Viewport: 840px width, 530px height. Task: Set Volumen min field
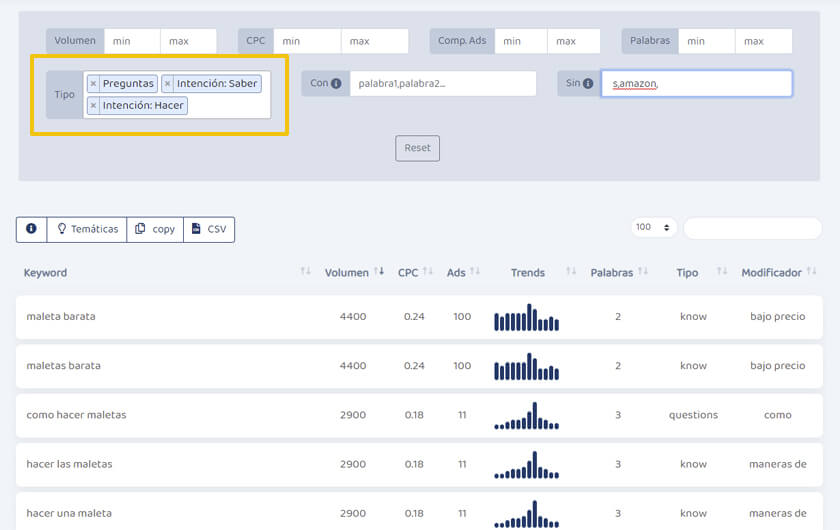pyautogui.click(x=132, y=41)
